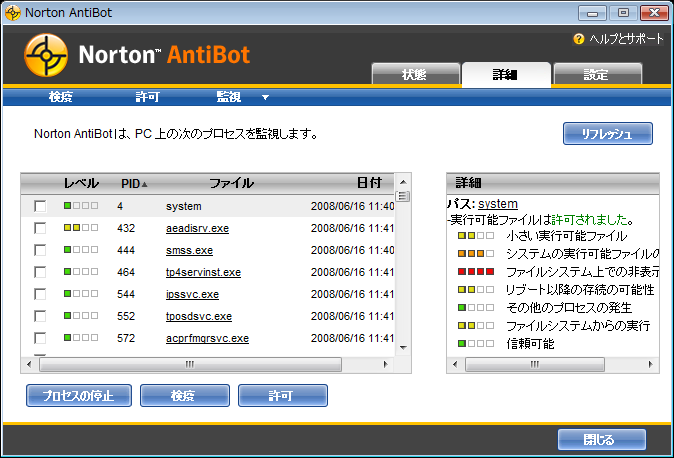The height and width of the screenshot is (458, 674).
Task: Sort by the ファイル column header
Action: pos(231,183)
